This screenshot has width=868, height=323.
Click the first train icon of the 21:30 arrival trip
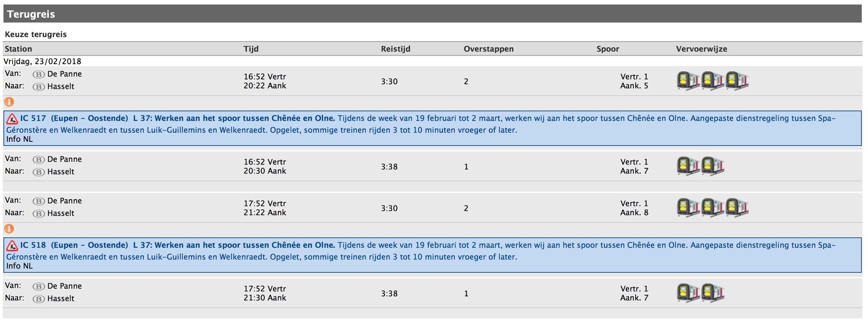pyautogui.click(x=688, y=293)
